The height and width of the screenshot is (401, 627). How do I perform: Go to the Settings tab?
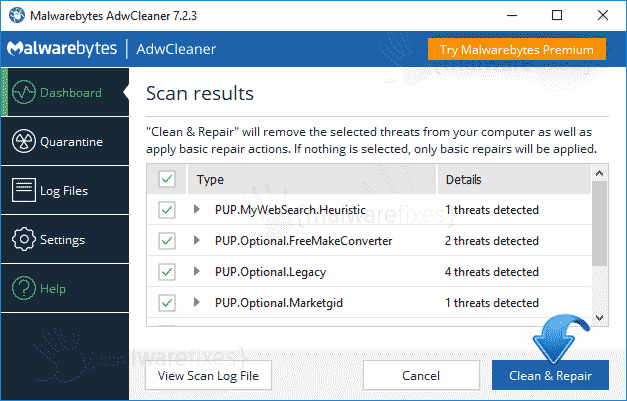[65, 239]
